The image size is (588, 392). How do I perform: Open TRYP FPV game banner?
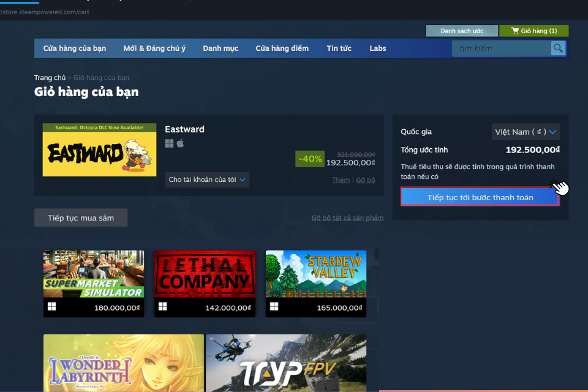[286, 363]
